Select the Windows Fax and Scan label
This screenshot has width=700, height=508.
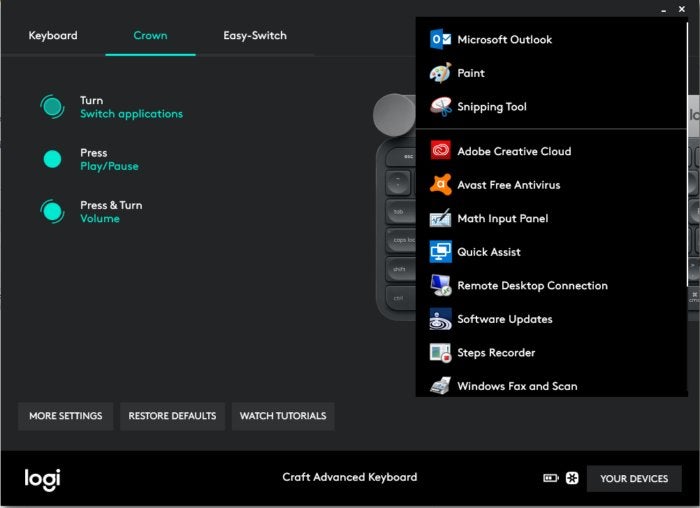point(517,386)
